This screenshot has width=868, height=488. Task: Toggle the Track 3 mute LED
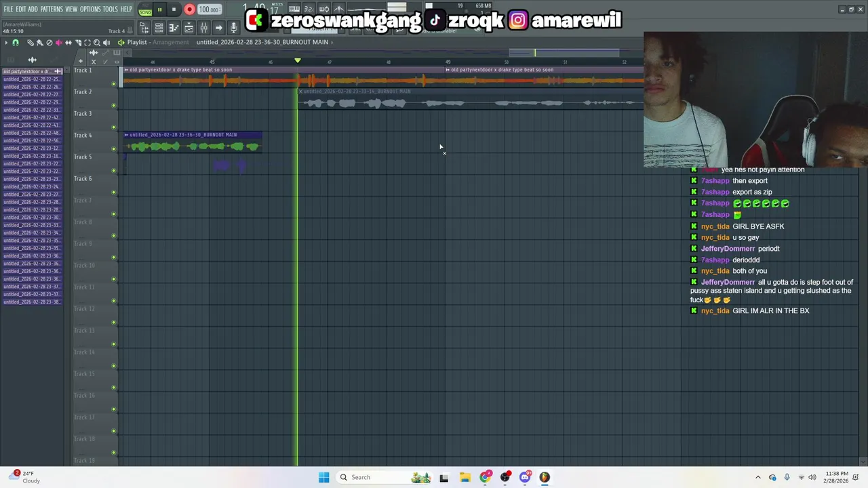(113, 127)
